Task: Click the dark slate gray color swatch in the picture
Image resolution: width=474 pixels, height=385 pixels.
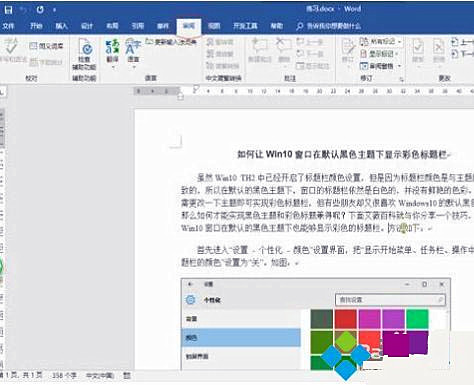Action: coord(322,319)
